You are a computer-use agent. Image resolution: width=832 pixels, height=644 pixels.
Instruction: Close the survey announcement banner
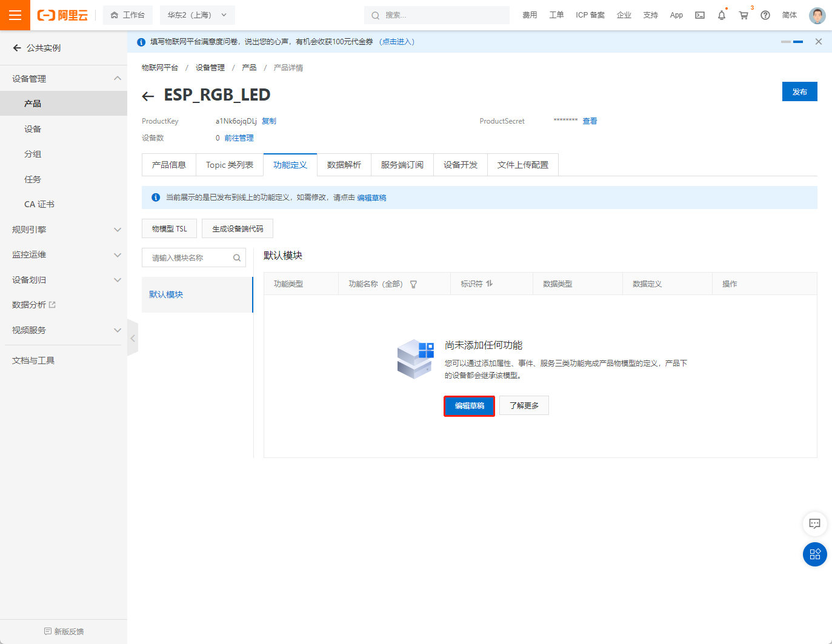(819, 42)
